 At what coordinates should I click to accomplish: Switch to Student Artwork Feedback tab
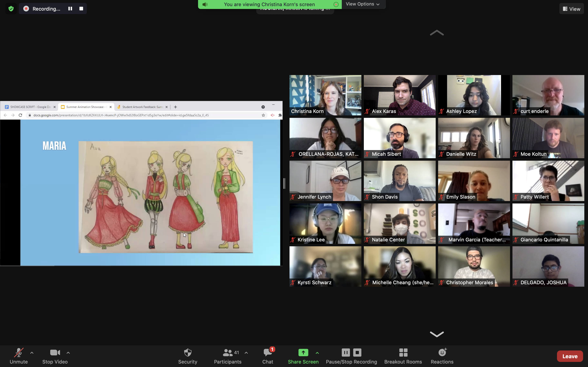[x=142, y=107]
